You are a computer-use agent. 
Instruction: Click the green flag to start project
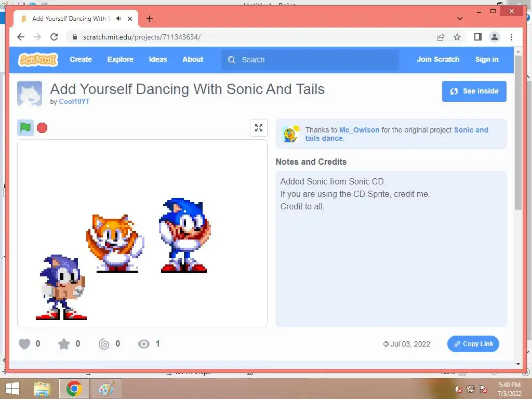[25, 128]
